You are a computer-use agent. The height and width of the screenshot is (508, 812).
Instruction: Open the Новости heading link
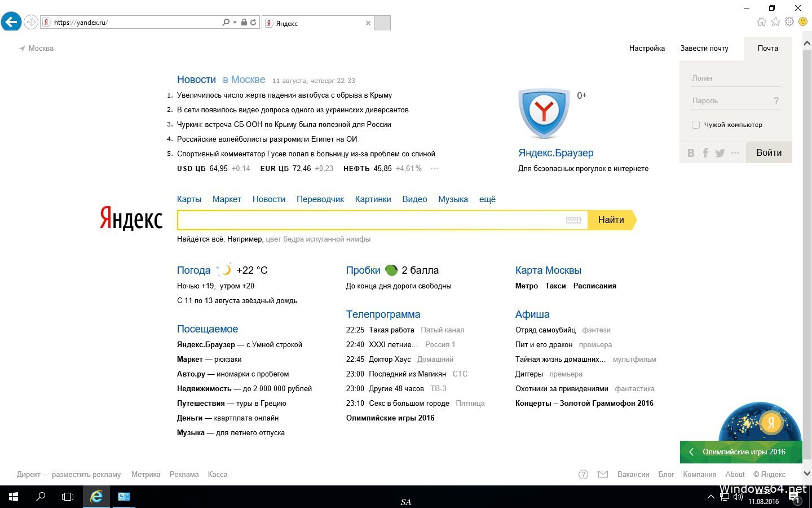click(x=196, y=80)
